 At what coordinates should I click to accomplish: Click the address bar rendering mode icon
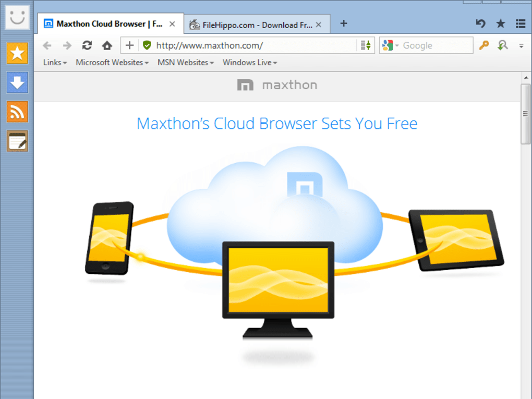(x=366, y=45)
